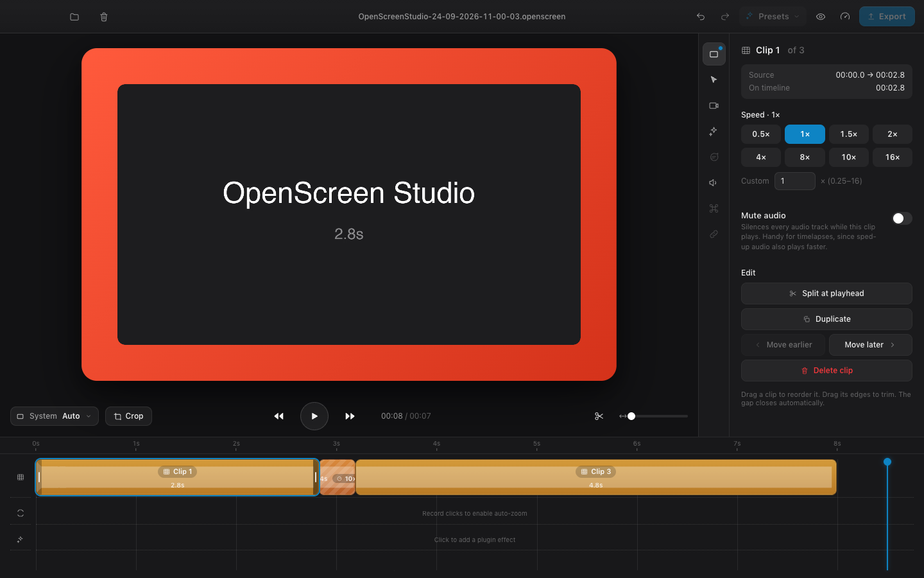924x578 pixels.
Task: Set clip speed to 4×
Action: [761, 157]
